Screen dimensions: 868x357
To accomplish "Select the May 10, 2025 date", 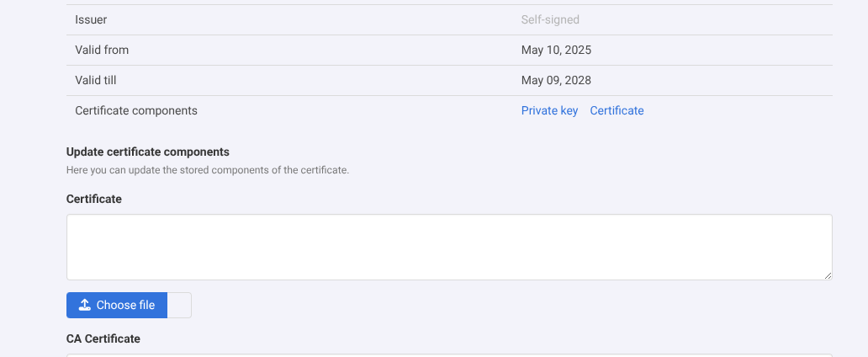I will pos(556,50).
